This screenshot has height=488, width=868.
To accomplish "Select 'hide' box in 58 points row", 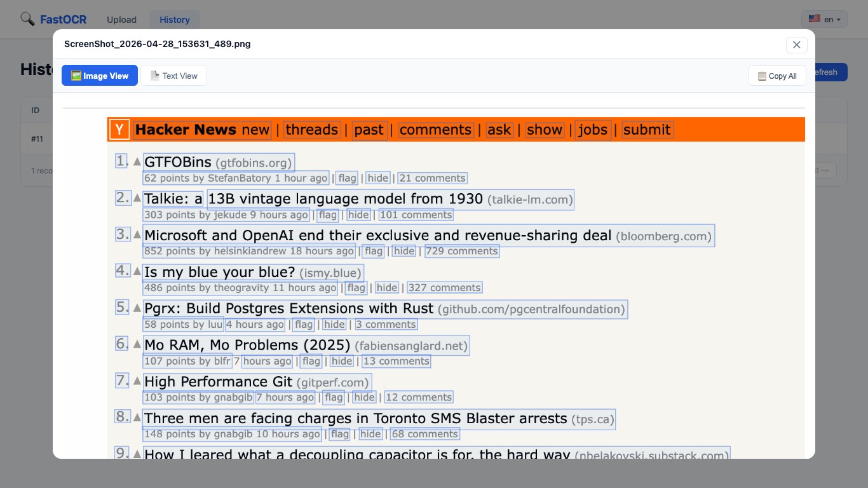I will (334, 325).
